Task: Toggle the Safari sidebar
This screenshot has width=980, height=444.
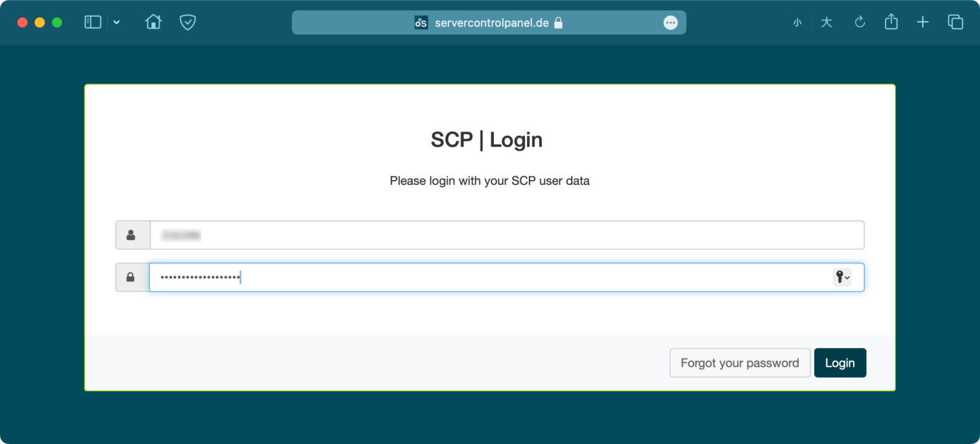Action: [93, 22]
